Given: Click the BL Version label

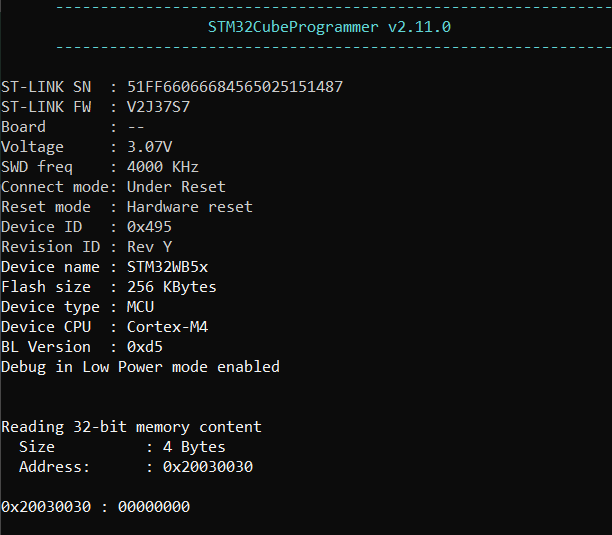Looking at the screenshot, I should tap(46, 347).
